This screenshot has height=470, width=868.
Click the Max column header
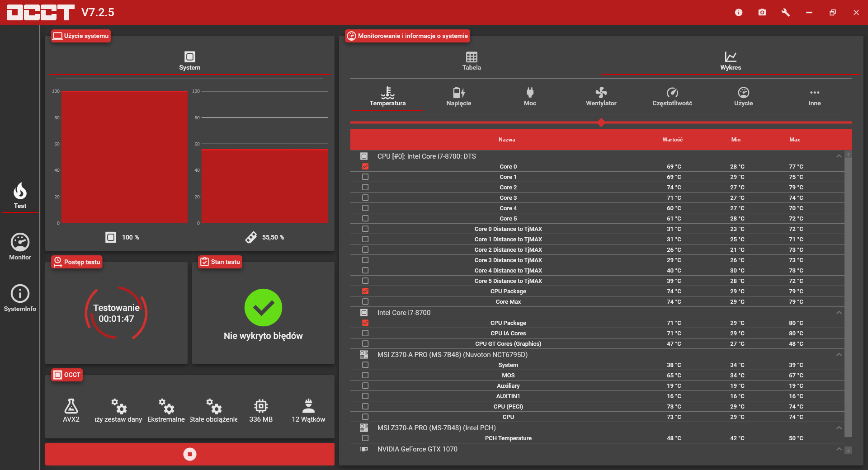(x=795, y=140)
